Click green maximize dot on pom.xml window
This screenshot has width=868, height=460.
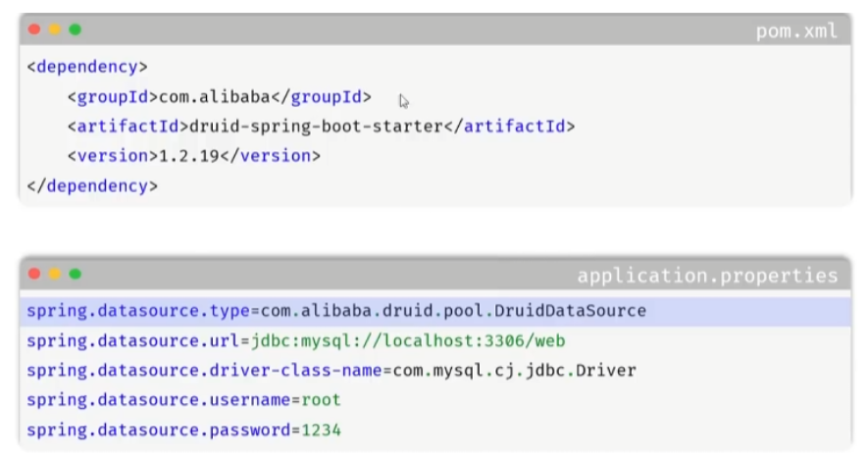[76, 29]
